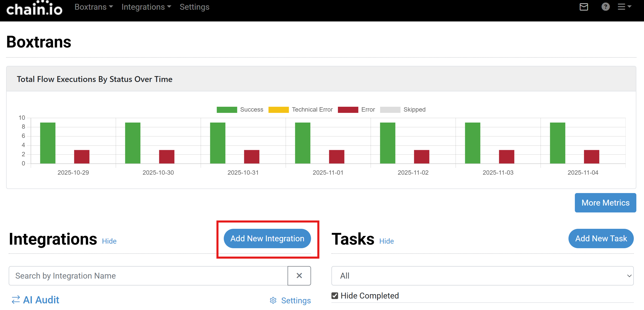Screen dimensions: 644x310
Task: Open the hamburger menu icon
Action: point(624,7)
